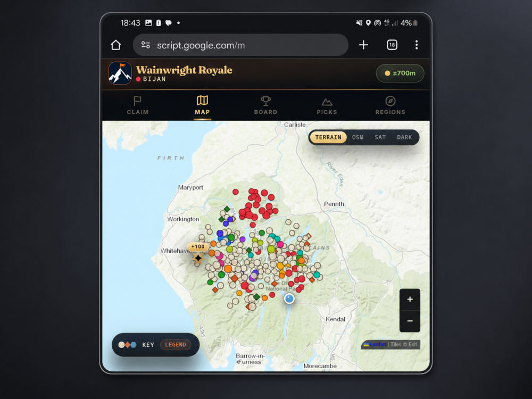Go to the Picks tab
This screenshot has width=532, height=399.
point(327,105)
